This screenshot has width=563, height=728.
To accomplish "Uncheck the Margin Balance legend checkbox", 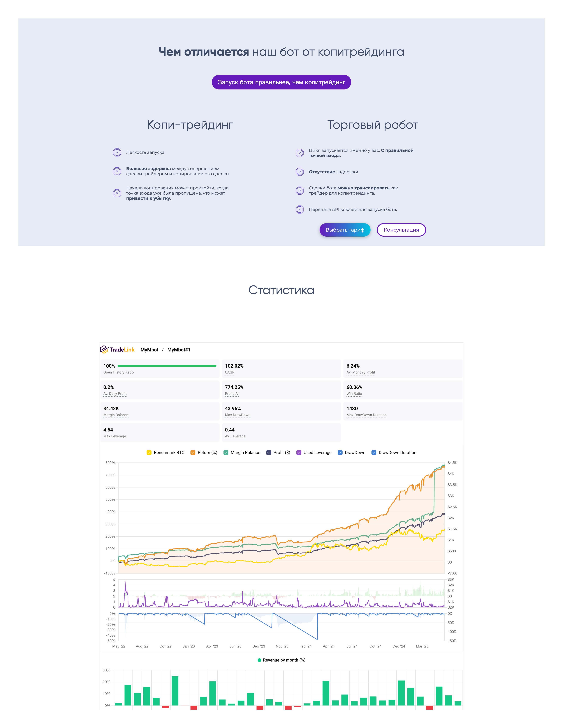I will click(226, 452).
